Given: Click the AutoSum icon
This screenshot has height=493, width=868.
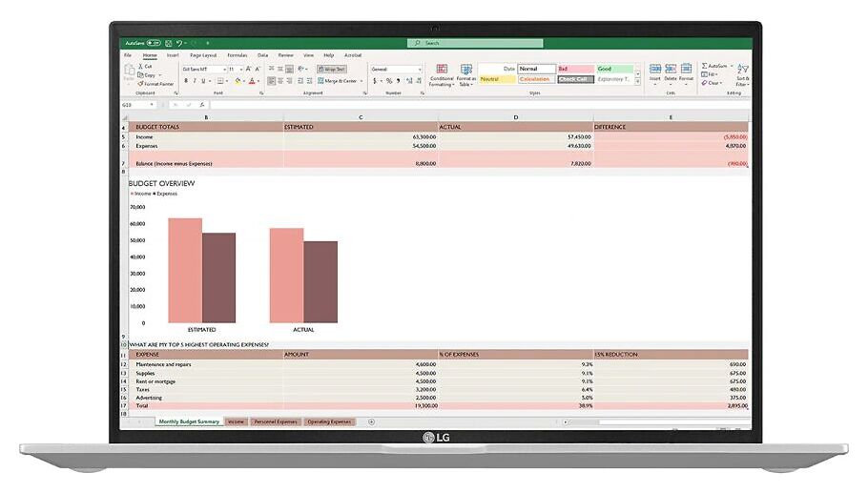Looking at the screenshot, I should [714, 66].
